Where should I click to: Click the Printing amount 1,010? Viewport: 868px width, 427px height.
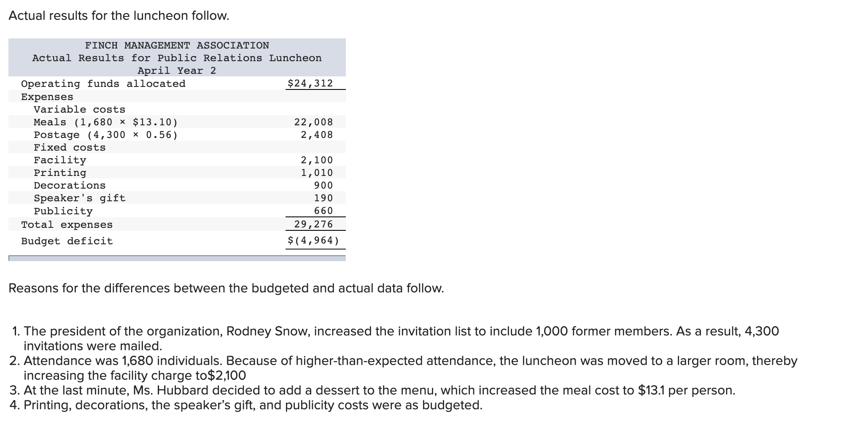pyautogui.click(x=317, y=173)
